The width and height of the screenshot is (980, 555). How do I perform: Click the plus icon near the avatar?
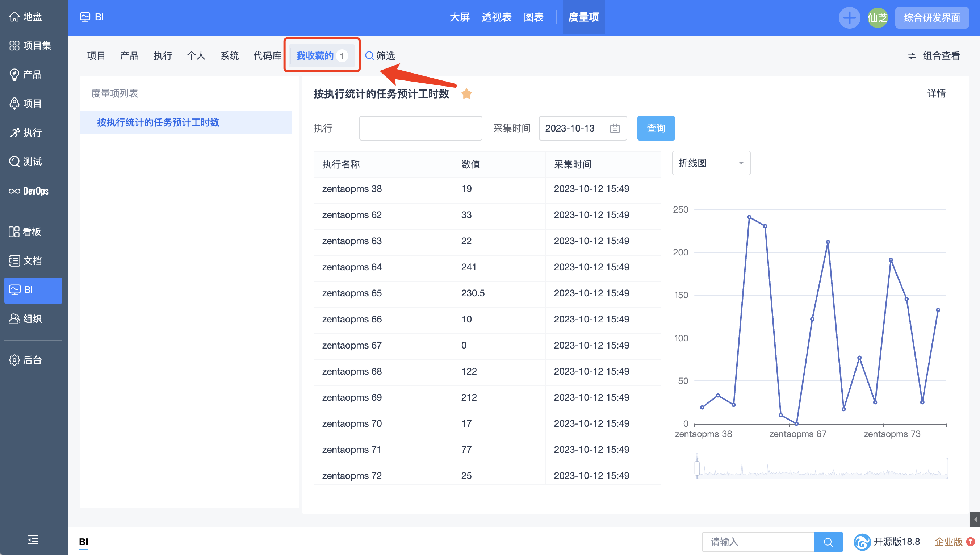(849, 17)
